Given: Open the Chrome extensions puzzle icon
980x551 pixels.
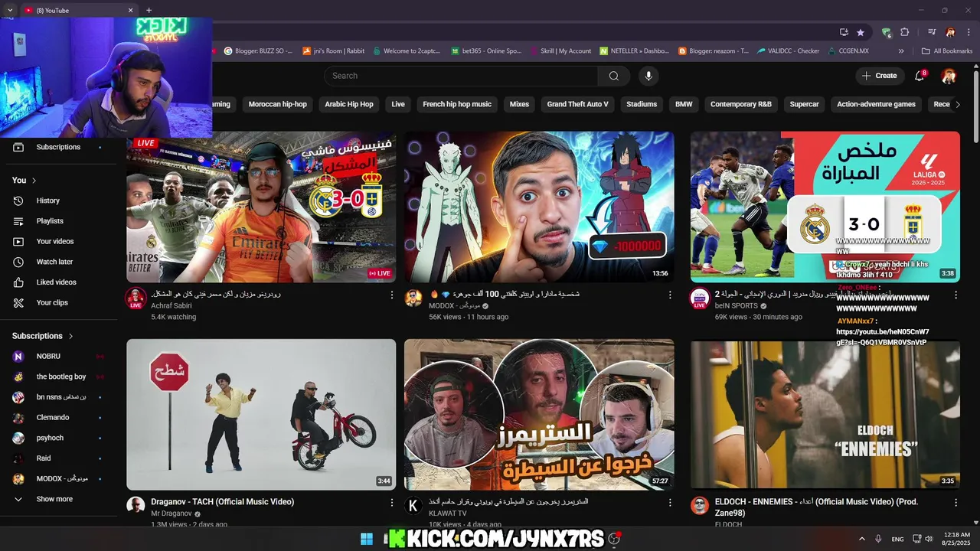Looking at the screenshot, I should click(905, 32).
